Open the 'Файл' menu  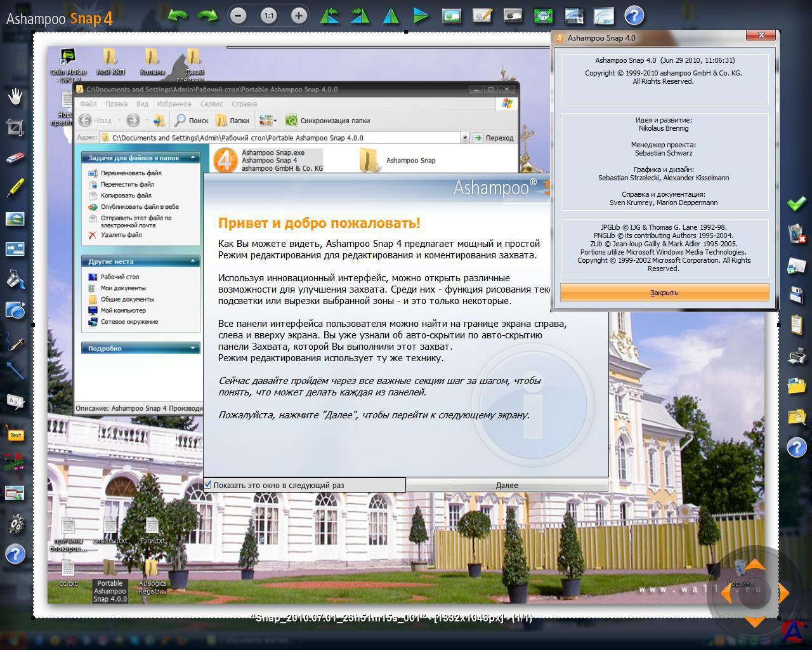coord(88,103)
